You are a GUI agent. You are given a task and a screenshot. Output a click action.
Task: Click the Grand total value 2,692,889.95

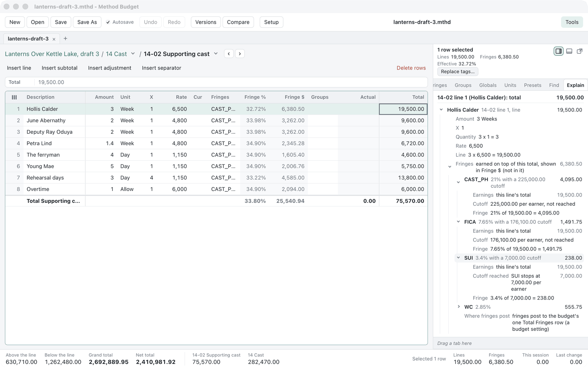(109, 362)
